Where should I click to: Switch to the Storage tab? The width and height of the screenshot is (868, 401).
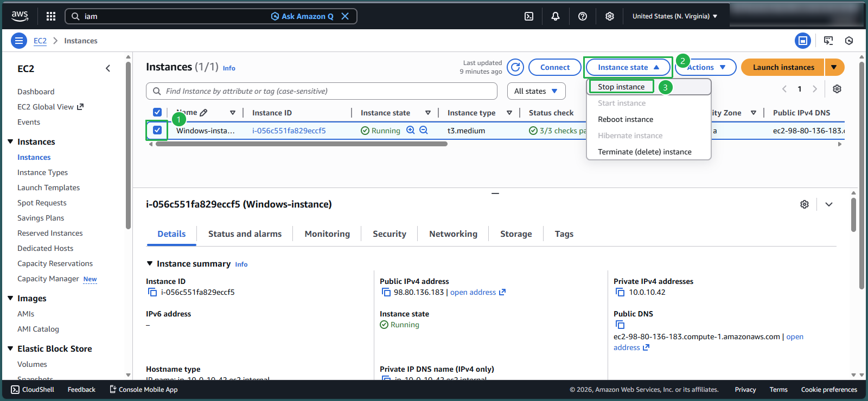point(516,234)
